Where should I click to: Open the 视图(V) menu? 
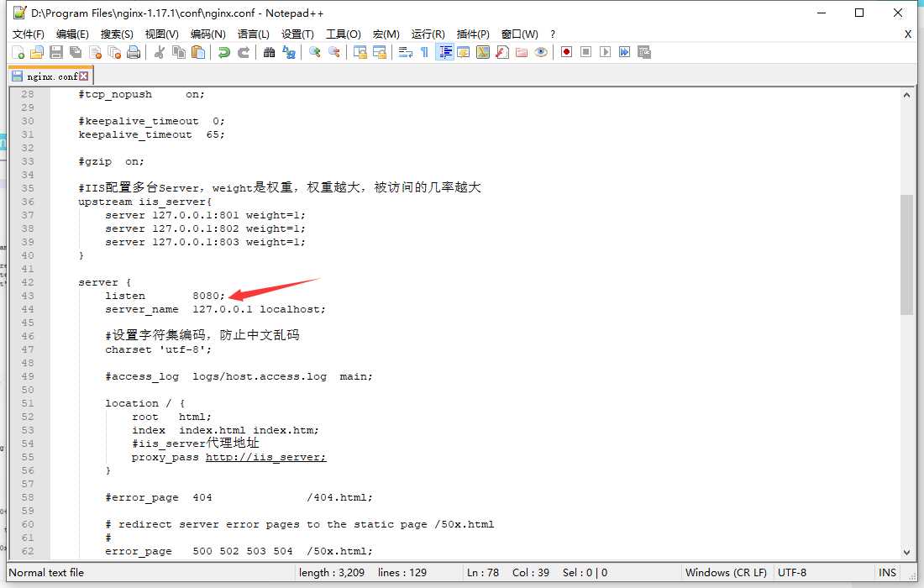[162, 34]
